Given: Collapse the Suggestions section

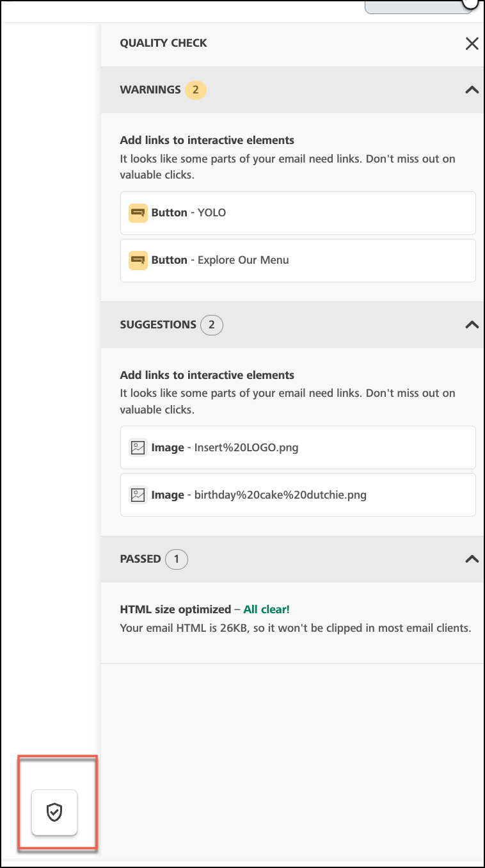Looking at the screenshot, I should [x=472, y=325].
